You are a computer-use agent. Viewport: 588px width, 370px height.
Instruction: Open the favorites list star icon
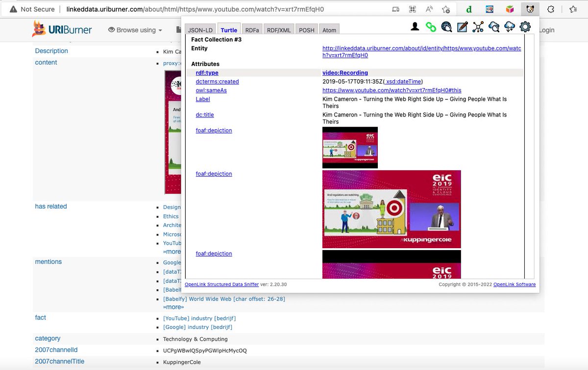pos(573,9)
